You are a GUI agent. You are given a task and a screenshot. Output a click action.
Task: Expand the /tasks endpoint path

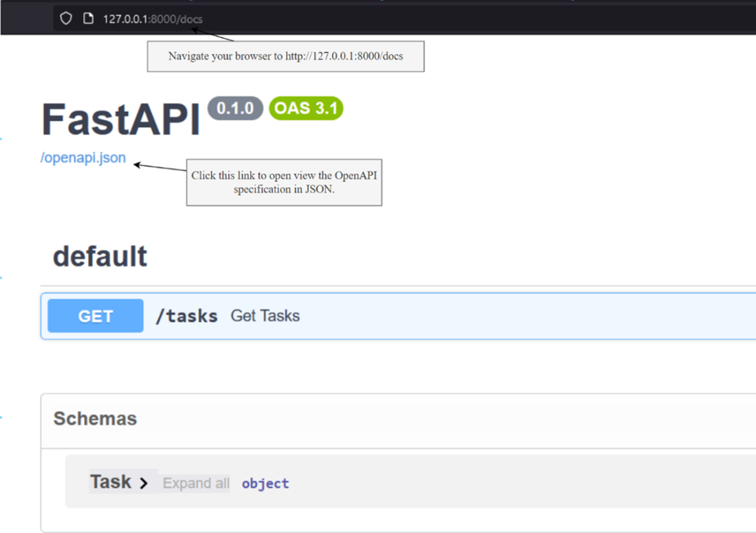[x=186, y=316]
